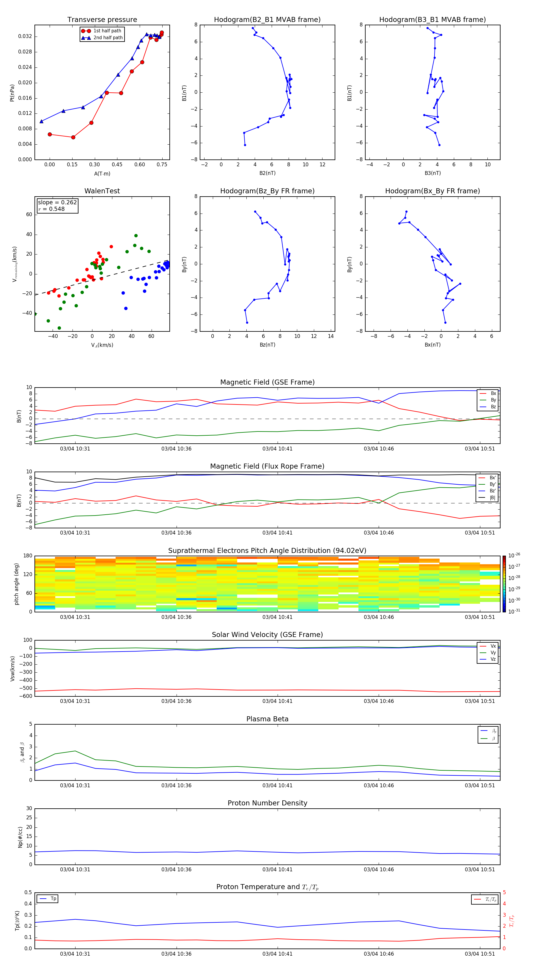
Task: Click the 'A(T·m)' x-axis label
Action: click(102, 173)
